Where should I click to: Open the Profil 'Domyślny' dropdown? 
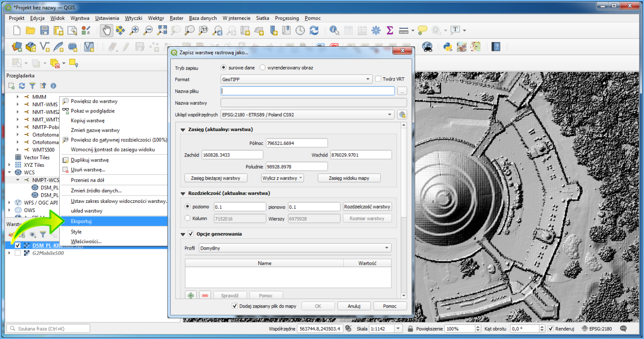coord(295,248)
